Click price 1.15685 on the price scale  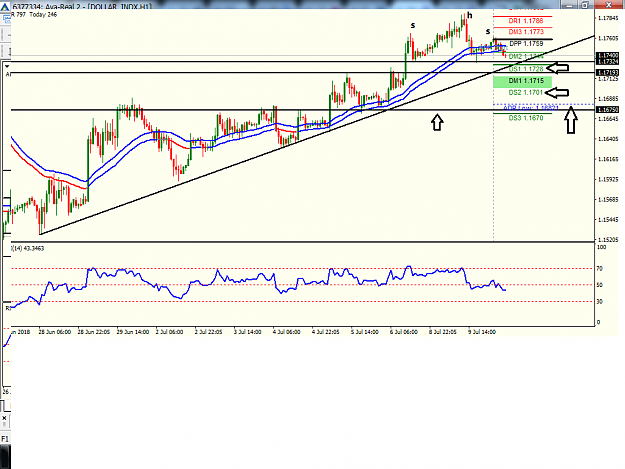(608, 200)
